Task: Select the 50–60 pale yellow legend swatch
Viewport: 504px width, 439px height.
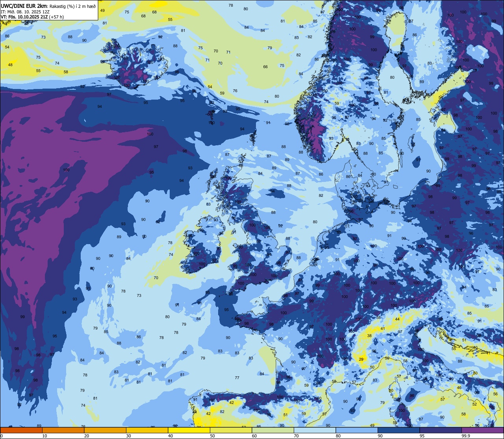Action: (x=231, y=430)
